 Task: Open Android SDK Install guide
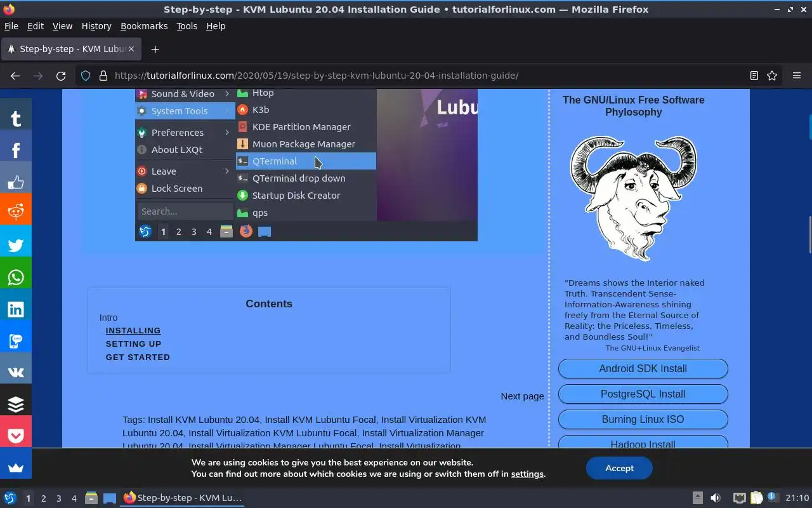(643, 368)
